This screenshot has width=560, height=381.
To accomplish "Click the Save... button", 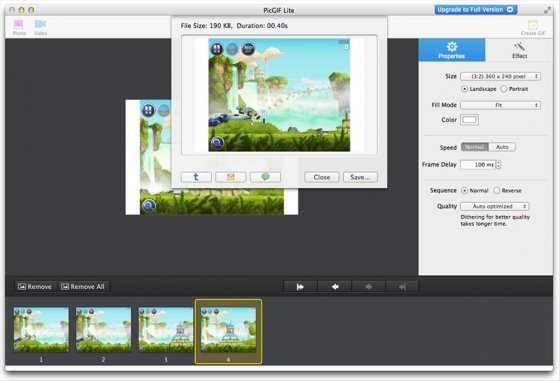I will click(360, 177).
